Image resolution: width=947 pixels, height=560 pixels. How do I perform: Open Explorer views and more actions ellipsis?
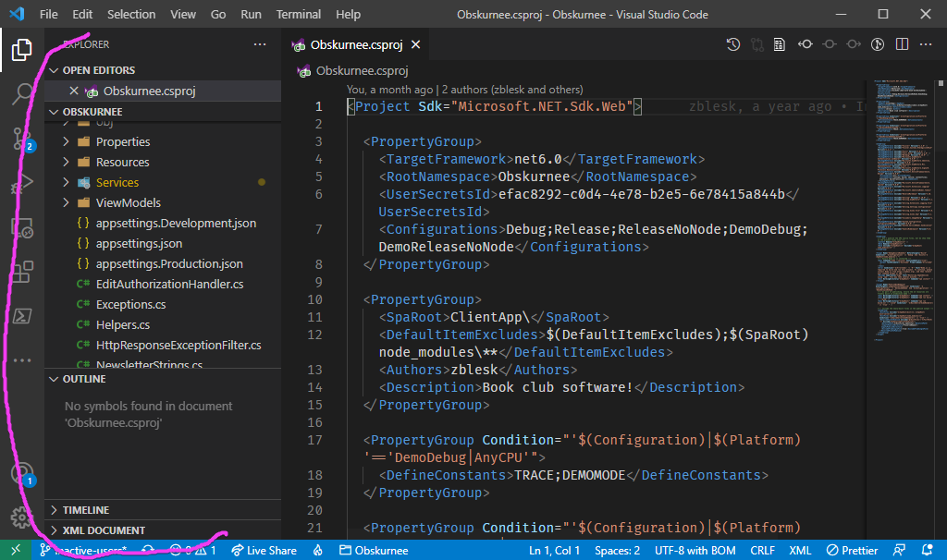[x=260, y=44]
